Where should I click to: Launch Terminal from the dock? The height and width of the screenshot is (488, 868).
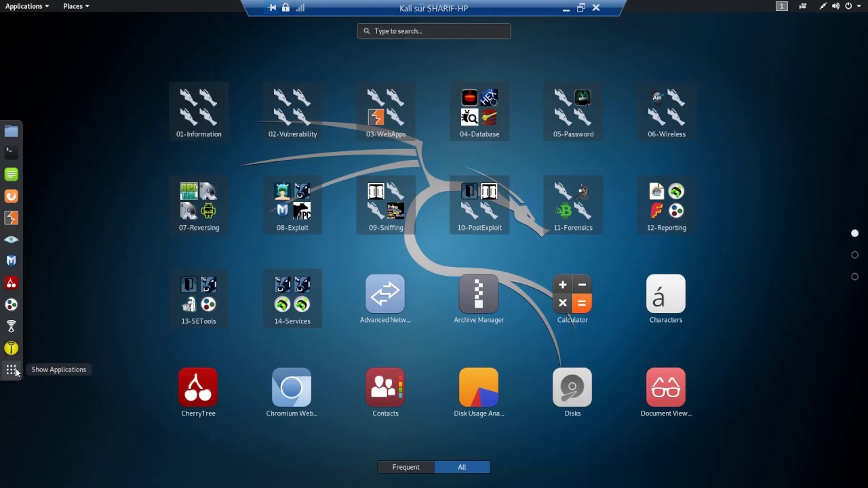point(12,152)
